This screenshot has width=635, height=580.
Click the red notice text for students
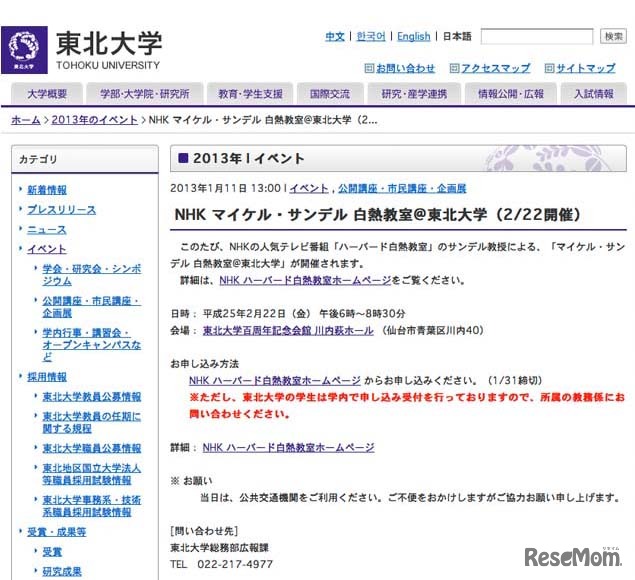click(407, 405)
